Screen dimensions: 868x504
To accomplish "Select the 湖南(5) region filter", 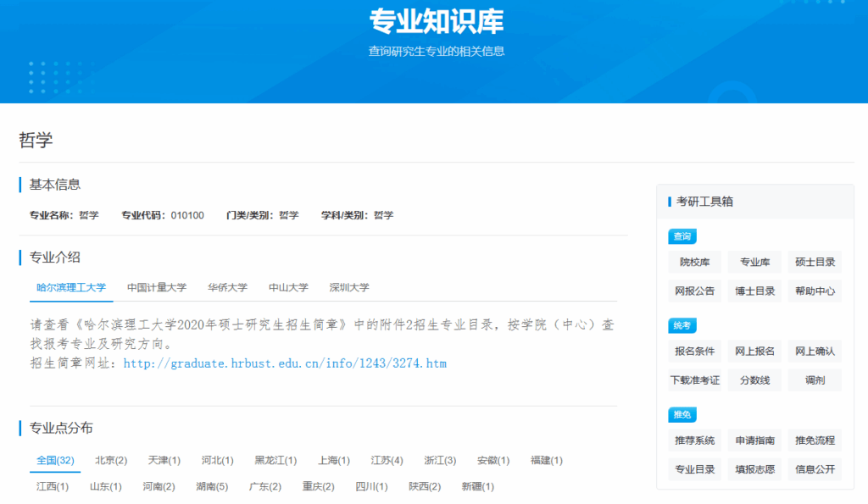I will pyautogui.click(x=211, y=486).
